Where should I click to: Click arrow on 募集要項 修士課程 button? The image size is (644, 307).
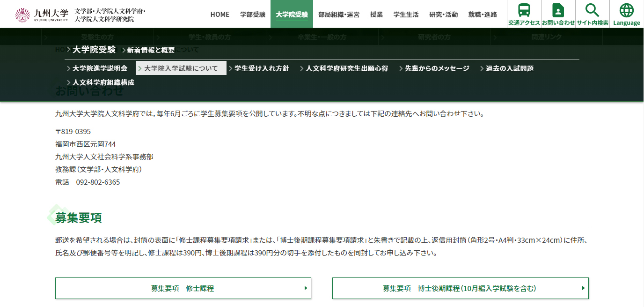point(306,288)
